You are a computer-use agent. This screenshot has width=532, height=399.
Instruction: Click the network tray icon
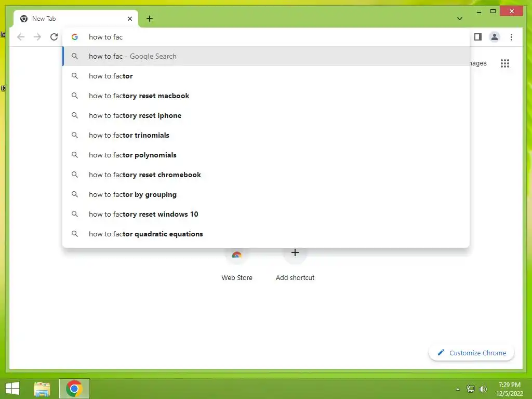coord(471,389)
